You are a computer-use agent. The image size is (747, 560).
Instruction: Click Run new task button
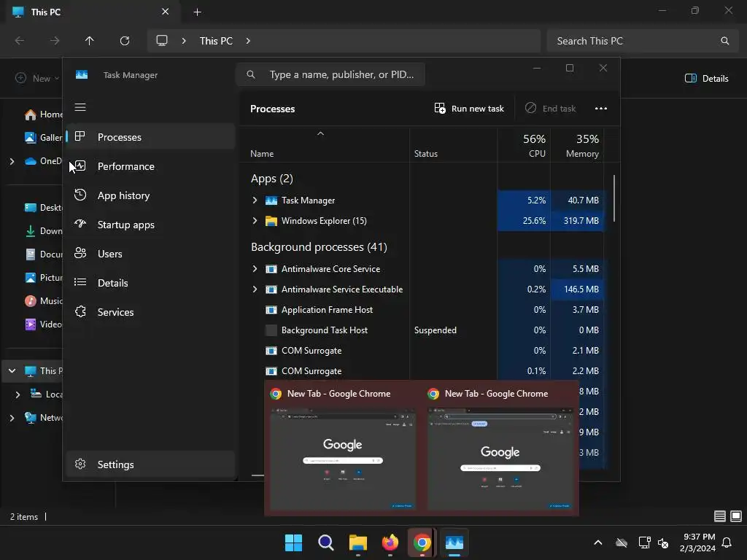coord(469,109)
